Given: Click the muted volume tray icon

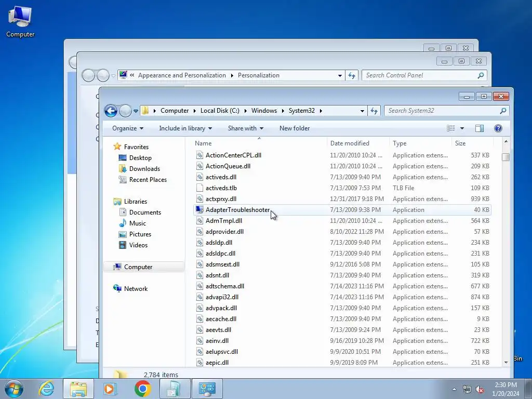Looking at the screenshot, I should pos(480,390).
